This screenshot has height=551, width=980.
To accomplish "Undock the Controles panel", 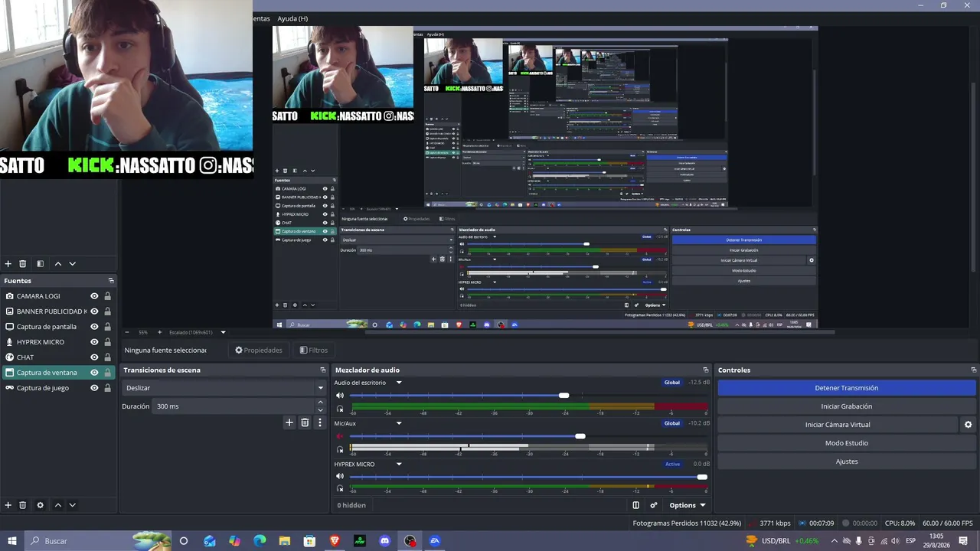I will point(974,370).
